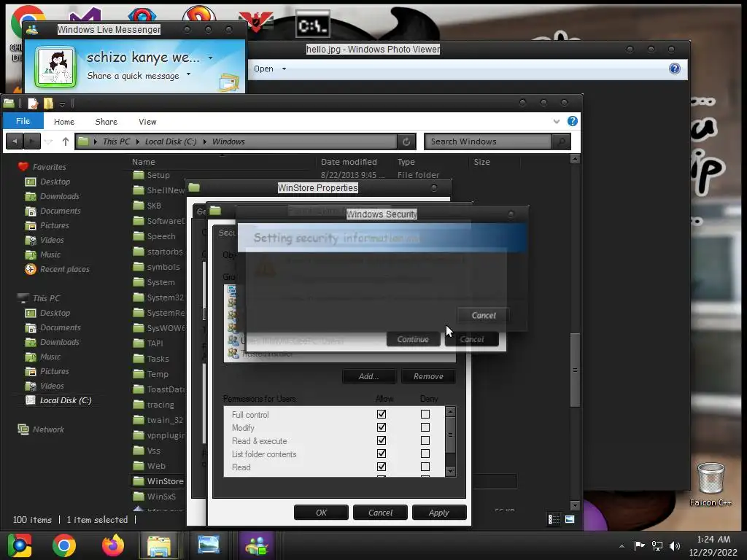The image size is (747, 560).
Task: Switch Explorer to large icons view
Action: [570, 519]
